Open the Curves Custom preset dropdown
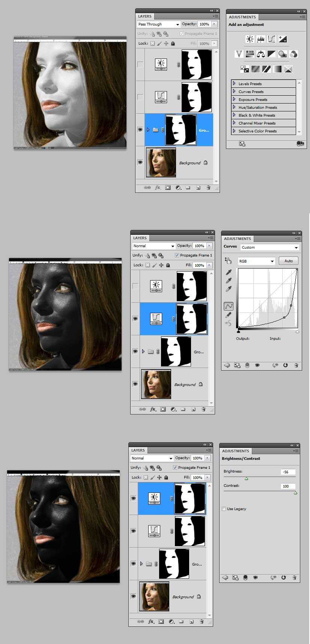Image resolution: width=310 pixels, height=644 pixels. [x=269, y=248]
